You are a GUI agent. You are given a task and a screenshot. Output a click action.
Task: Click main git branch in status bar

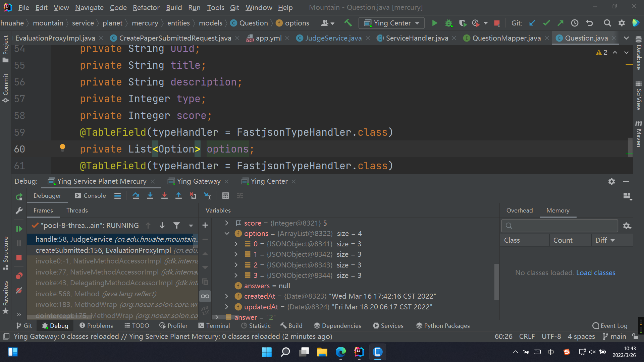[x=614, y=337]
